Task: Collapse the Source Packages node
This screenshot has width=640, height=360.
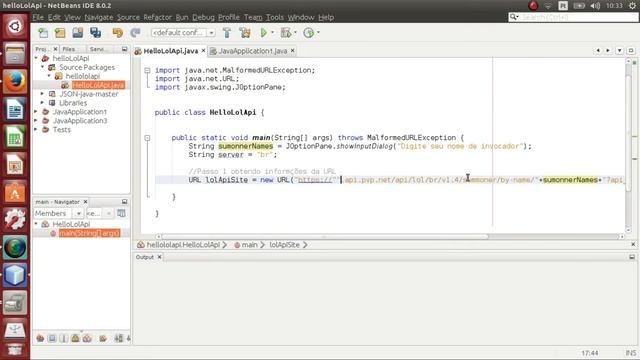Action: tap(42, 67)
